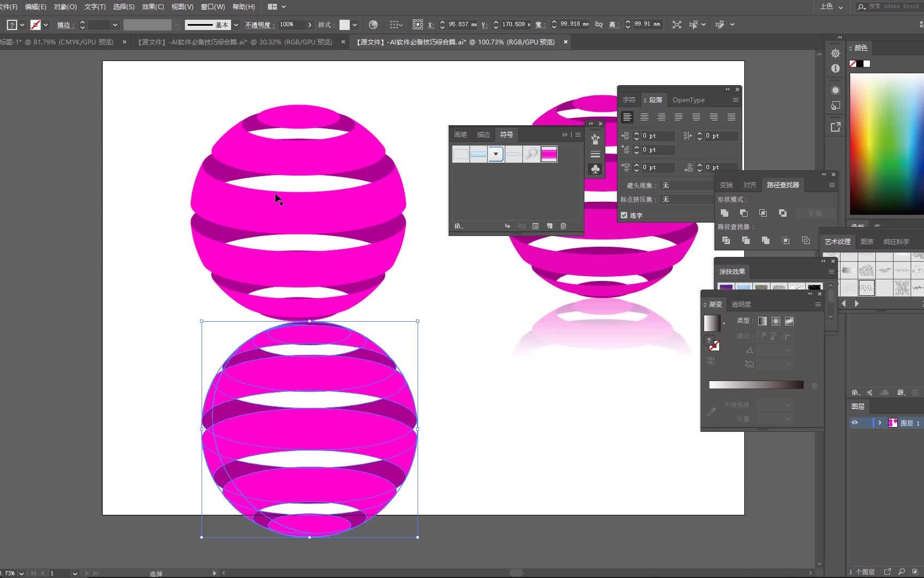Switch to the 透明度 tab
The height and width of the screenshot is (578, 924).
(741, 305)
